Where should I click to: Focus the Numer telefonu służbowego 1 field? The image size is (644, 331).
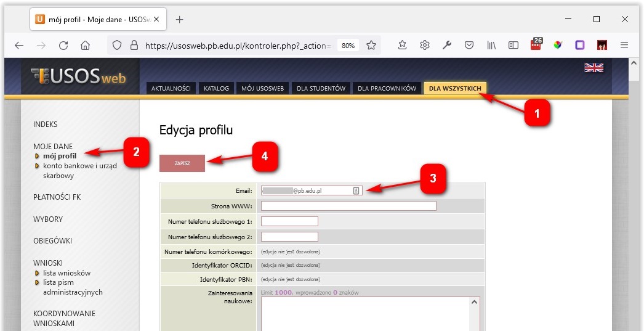(289, 222)
